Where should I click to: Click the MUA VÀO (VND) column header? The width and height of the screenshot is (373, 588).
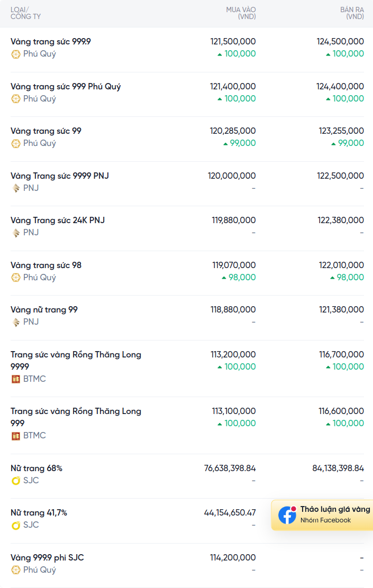[x=241, y=13]
